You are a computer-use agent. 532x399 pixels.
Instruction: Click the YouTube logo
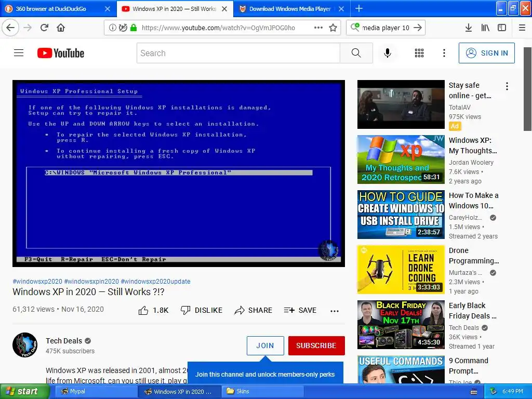[x=61, y=53]
